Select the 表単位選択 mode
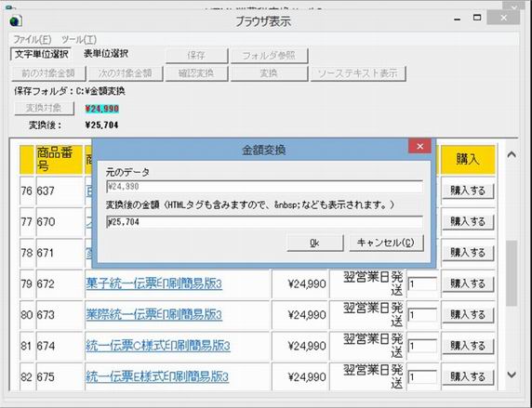532x408 pixels. pos(106,54)
